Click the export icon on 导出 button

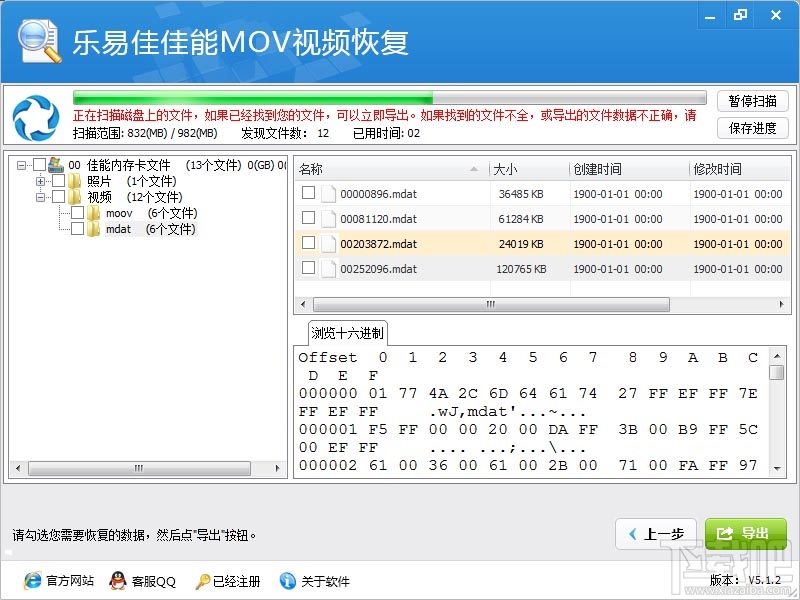click(x=723, y=533)
